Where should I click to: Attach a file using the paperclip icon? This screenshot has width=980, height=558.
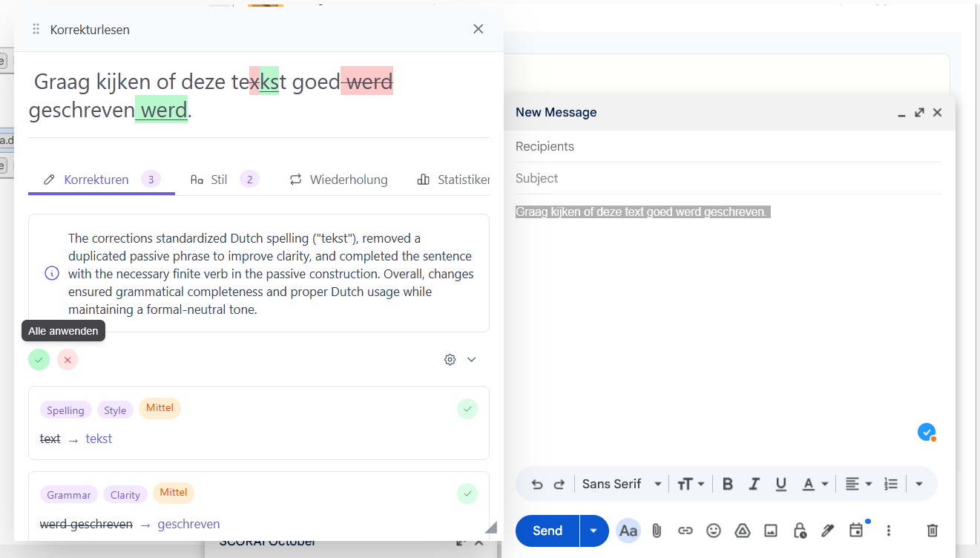tap(657, 531)
